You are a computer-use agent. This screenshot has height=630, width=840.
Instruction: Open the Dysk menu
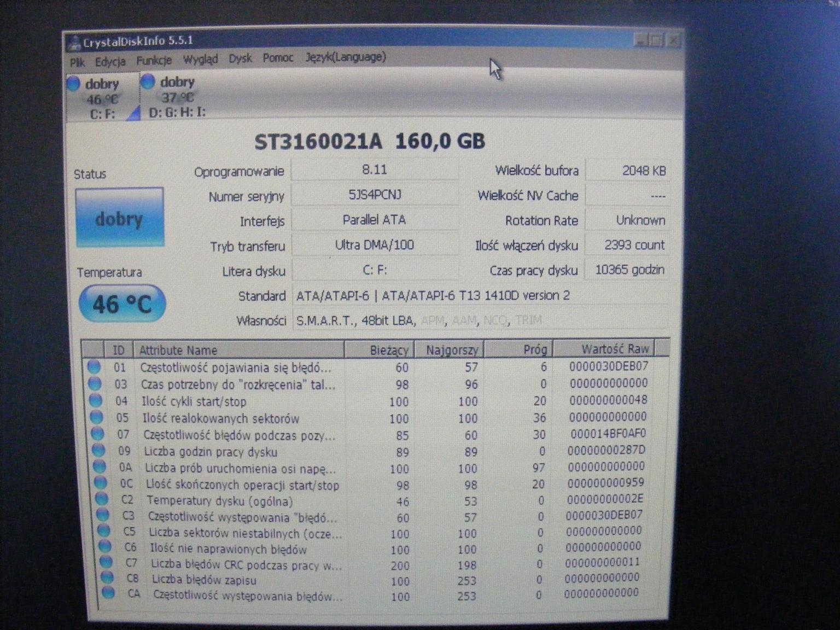click(x=240, y=58)
